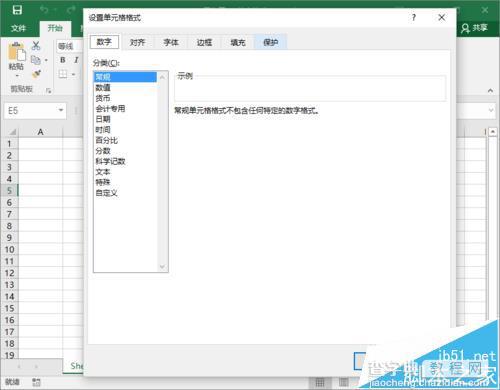This screenshot has height=390, width=500.
Task: Switch to the 对齐 tab
Action: 138,43
